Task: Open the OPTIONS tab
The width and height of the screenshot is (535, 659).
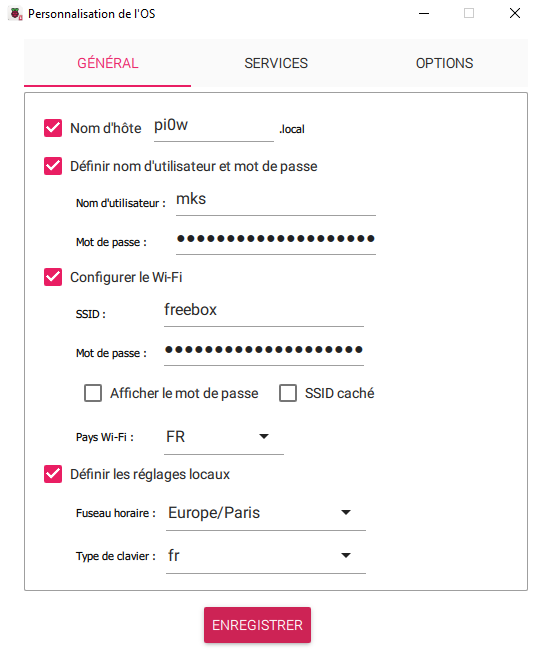Action: point(444,63)
